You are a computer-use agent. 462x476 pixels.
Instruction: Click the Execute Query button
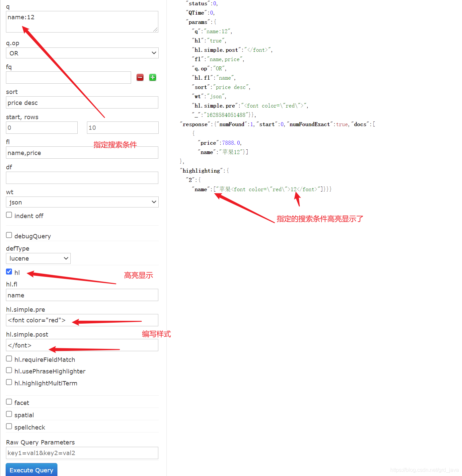(32, 470)
